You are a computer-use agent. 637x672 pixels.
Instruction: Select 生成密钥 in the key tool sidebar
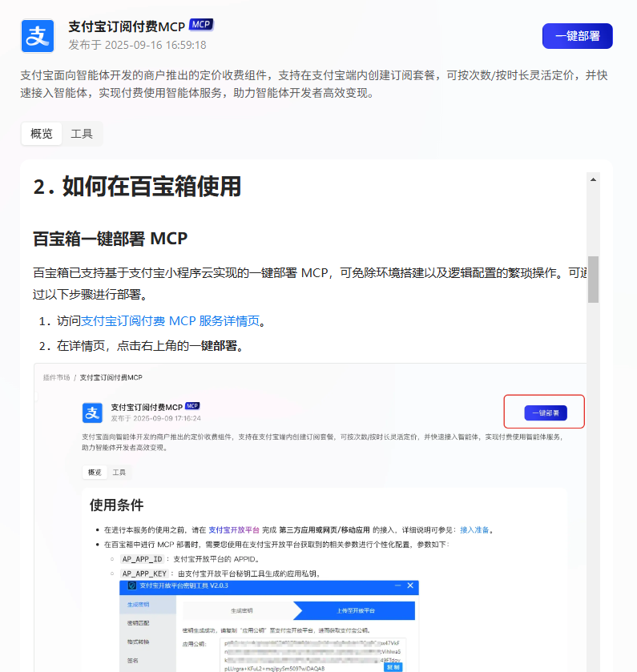(138, 604)
